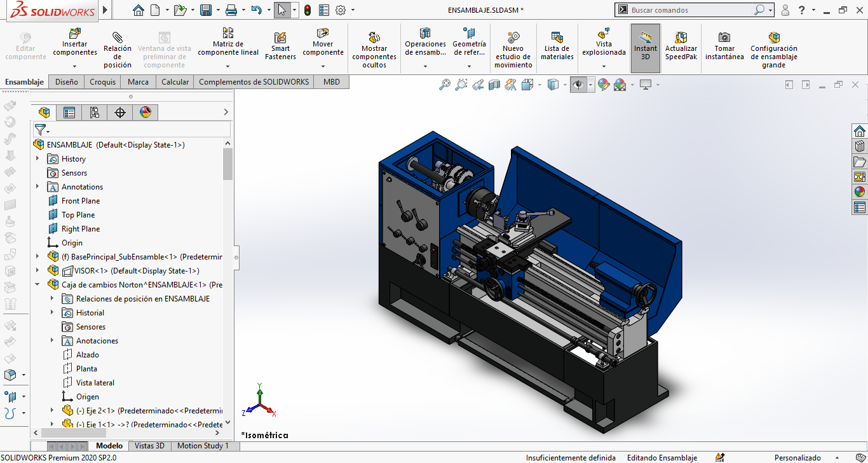Open Complementos de SOLIDWORKS tab
Viewport: 868px width, 463px height.
tap(254, 81)
